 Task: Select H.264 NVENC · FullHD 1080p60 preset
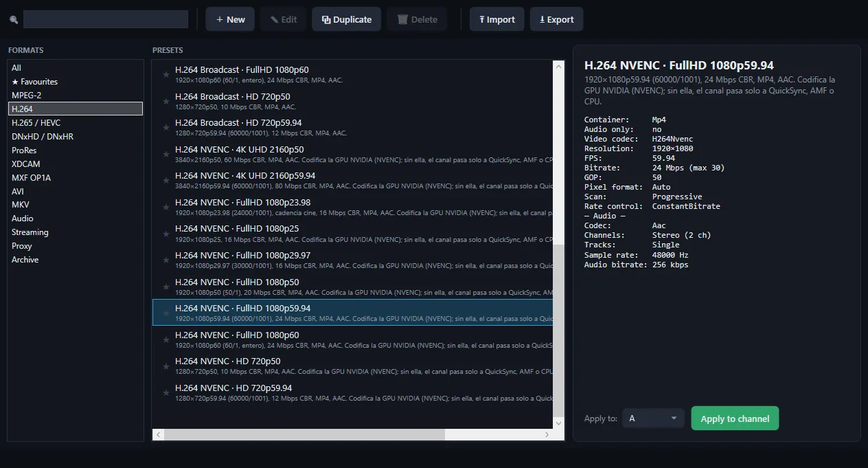tap(353, 339)
